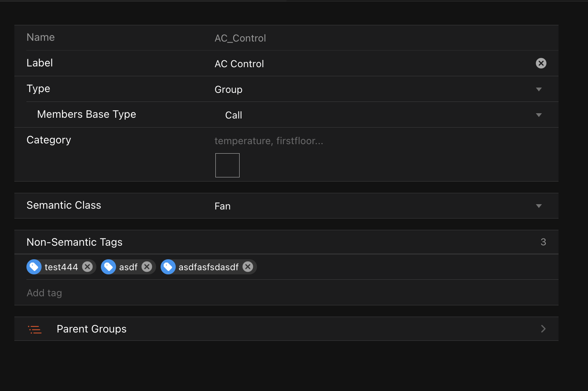Click the asdfasfsdasdf tag chip text
588x391 pixels.
point(209,267)
